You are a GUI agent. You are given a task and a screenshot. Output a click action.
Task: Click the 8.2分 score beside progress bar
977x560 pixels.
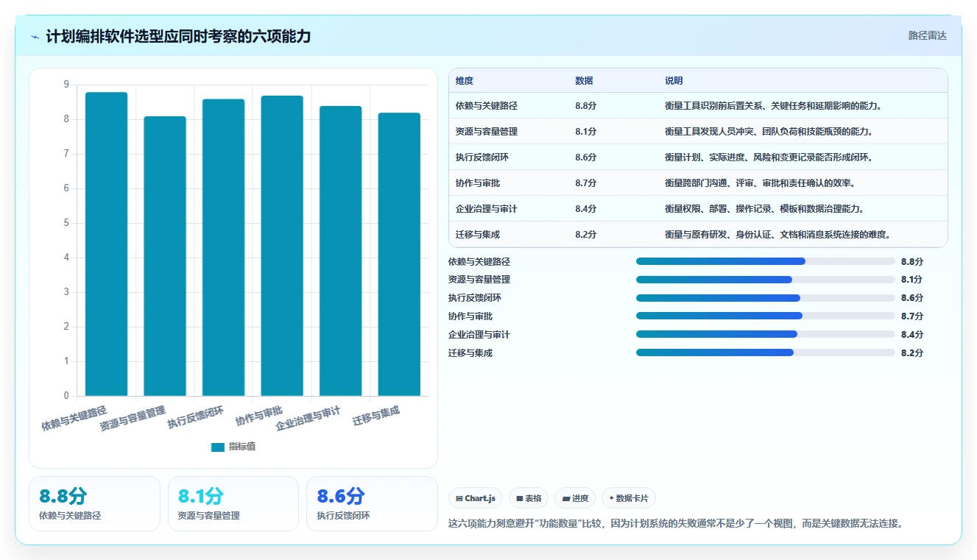[x=911, y=352]
